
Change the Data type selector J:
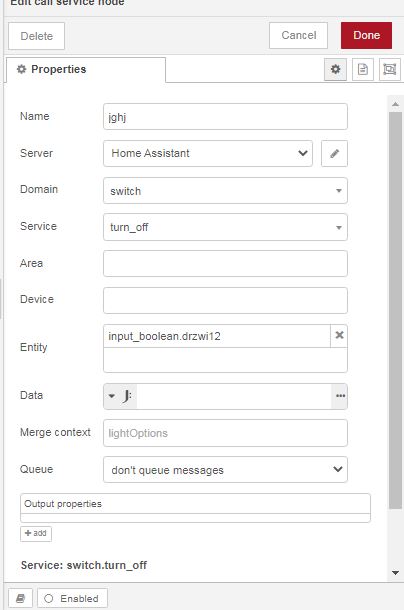(x=120, y=396)
